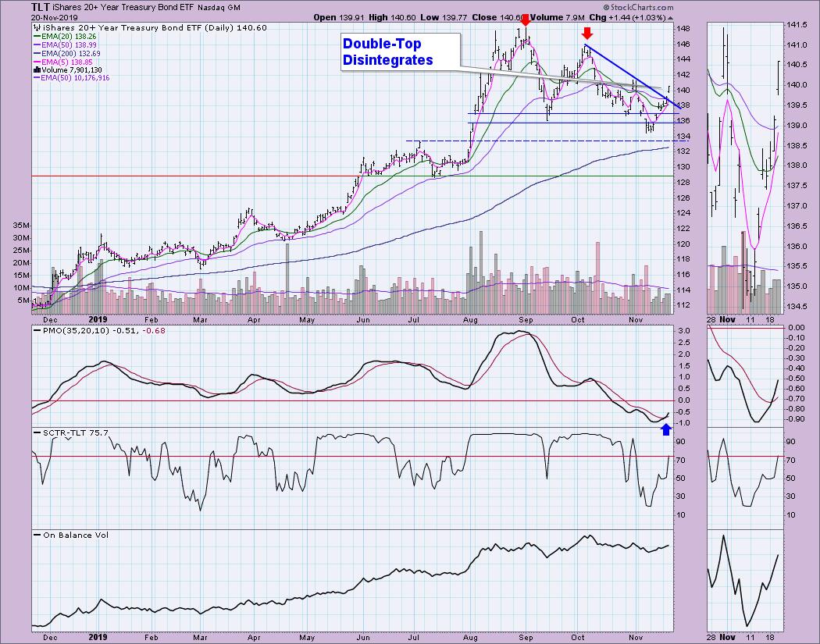Click the pink line swatch beside EMA(5)
The width and height of the screenshot is (820, 644).
(37, 62)
